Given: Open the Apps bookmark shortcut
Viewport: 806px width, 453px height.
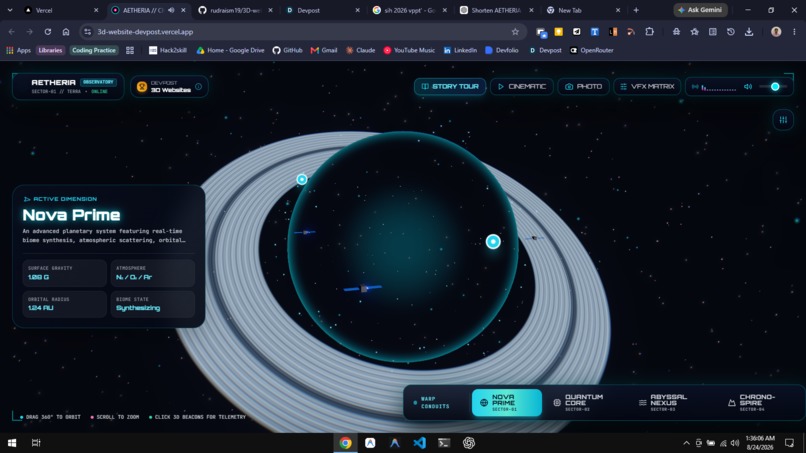Looking at the screenshot, I should click(x=19, y=50).
